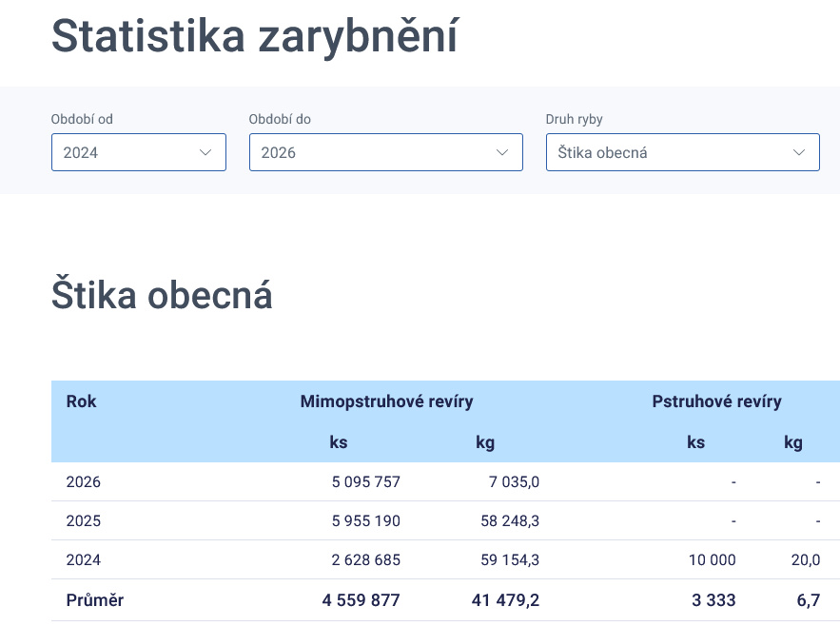Viewport: 840px width, 626px height.
Task: Click the 'kg' subheader under Mimopstruhové revíry
Action: click(x=485, y=442)
